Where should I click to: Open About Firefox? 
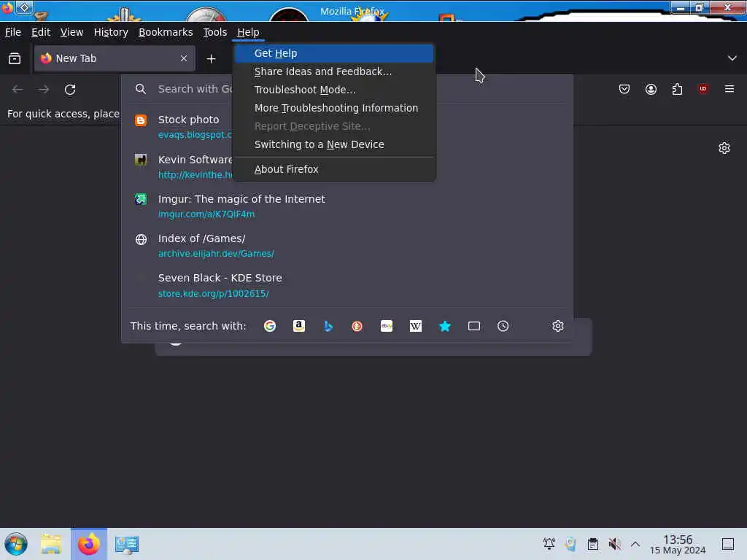(334, 169)
